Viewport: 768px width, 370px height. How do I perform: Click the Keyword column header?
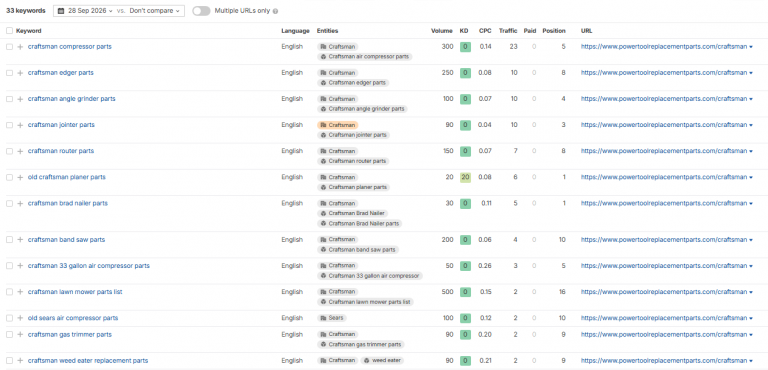click(x=28, y=31)
